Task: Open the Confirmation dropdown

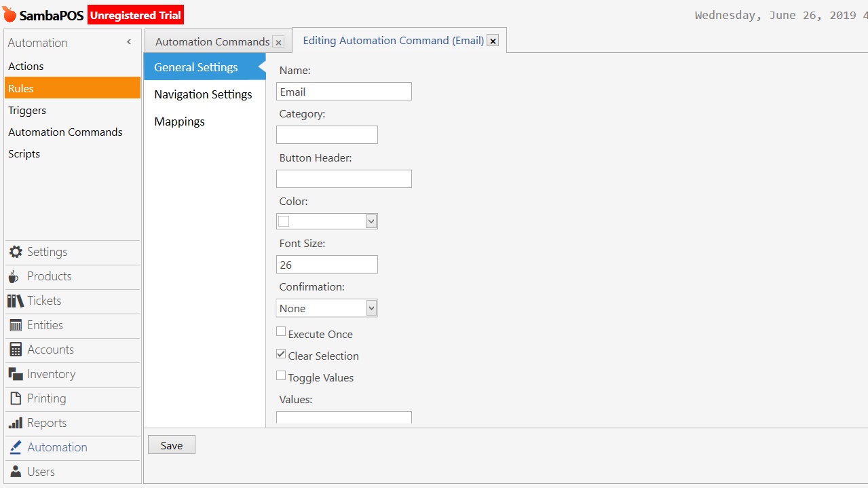Action: tap(371, 308)
